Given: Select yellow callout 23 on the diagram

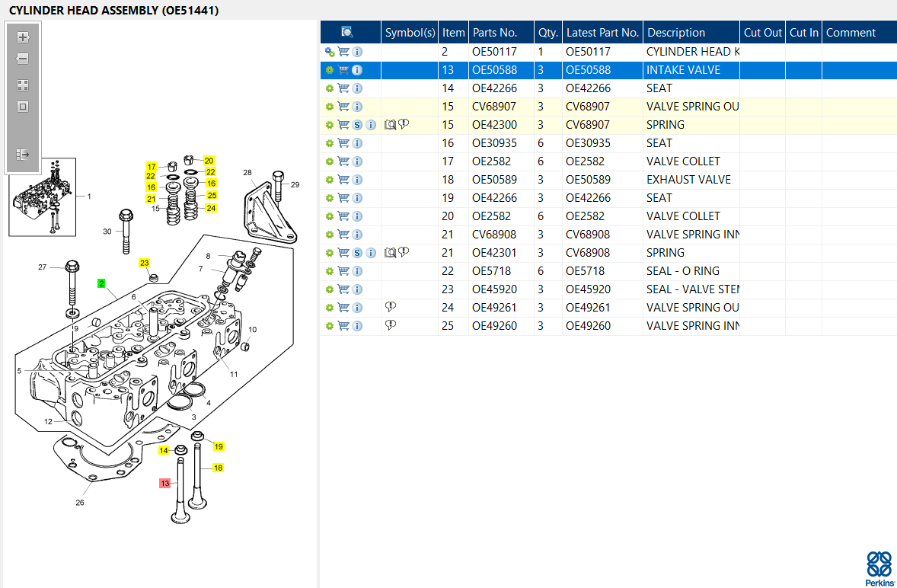Looking at the screenshot, I should 144,263.
